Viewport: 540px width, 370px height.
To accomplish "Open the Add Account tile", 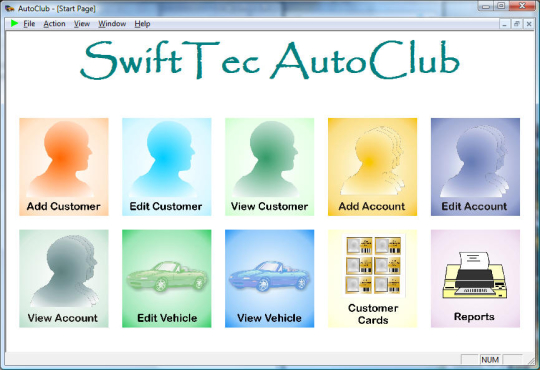I will 372,167.
